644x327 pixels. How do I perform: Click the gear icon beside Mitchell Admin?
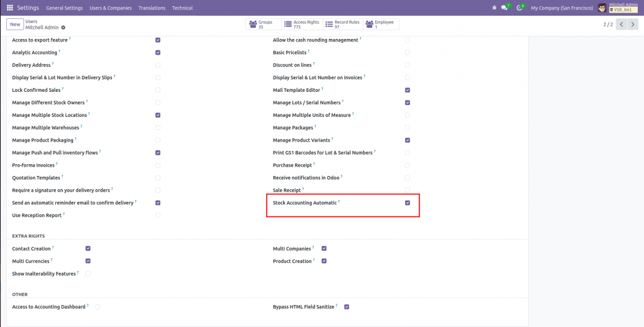point(63,28)
